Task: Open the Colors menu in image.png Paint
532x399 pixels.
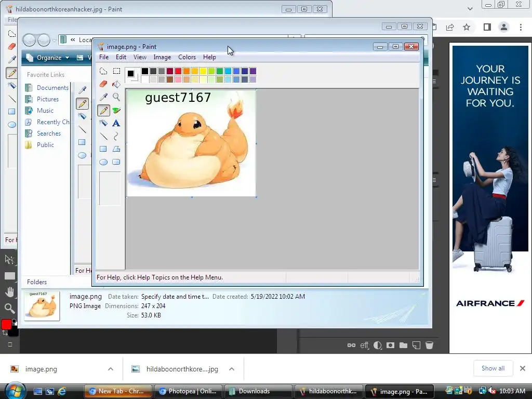Action: click(x=187, y=57)
